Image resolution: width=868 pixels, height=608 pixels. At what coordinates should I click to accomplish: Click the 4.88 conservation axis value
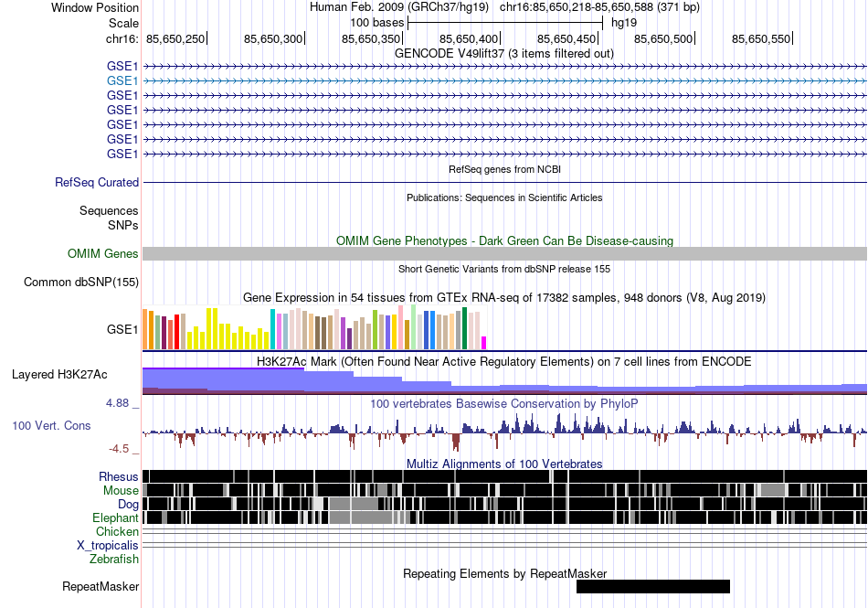click(x=117, y=403)
